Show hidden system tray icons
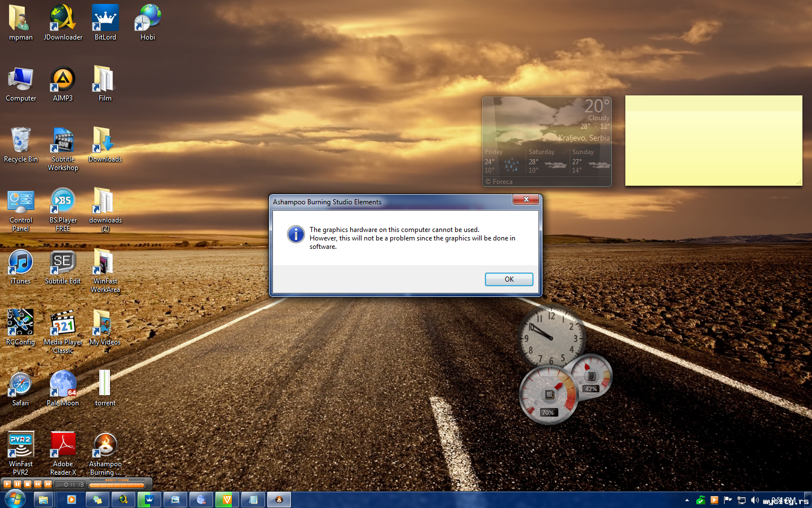Image resolution: width=812 pixels, height=508 pixels. coord(687,500)
